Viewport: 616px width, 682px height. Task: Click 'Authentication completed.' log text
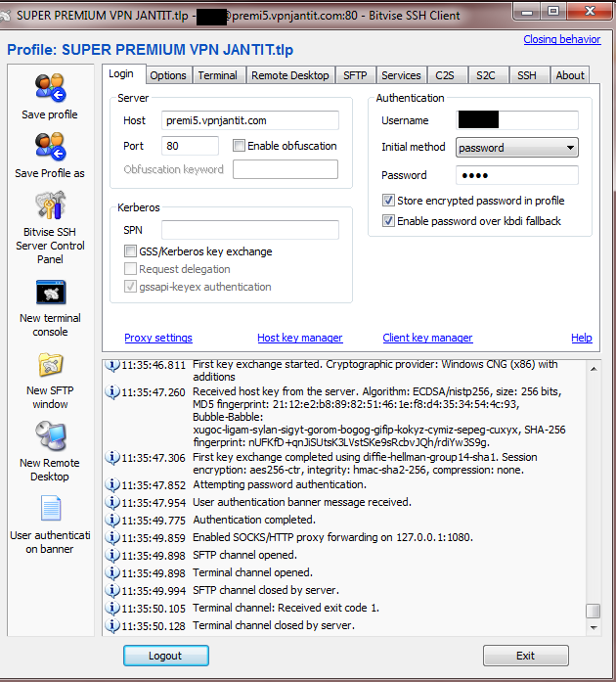click(254, 520)
